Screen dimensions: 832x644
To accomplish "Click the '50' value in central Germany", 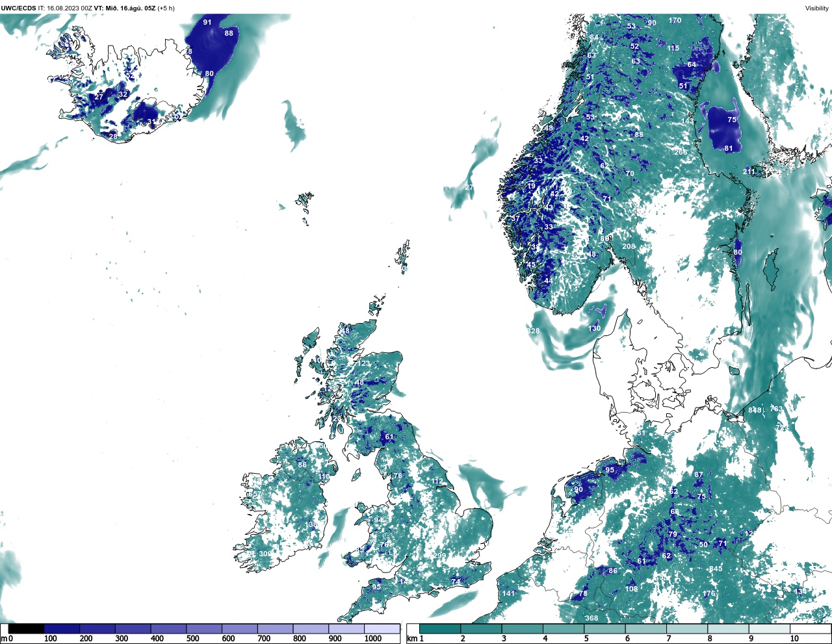I will 704,545.
